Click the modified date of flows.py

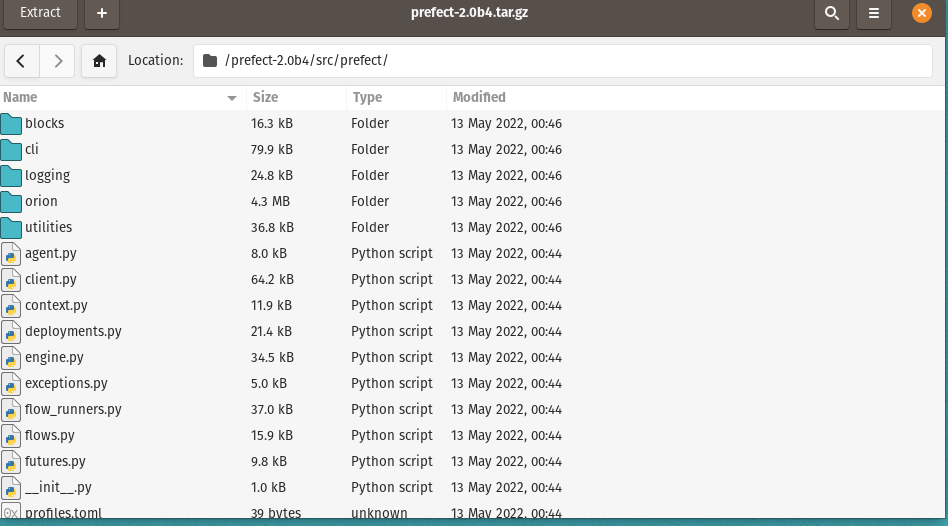[507, 435]
